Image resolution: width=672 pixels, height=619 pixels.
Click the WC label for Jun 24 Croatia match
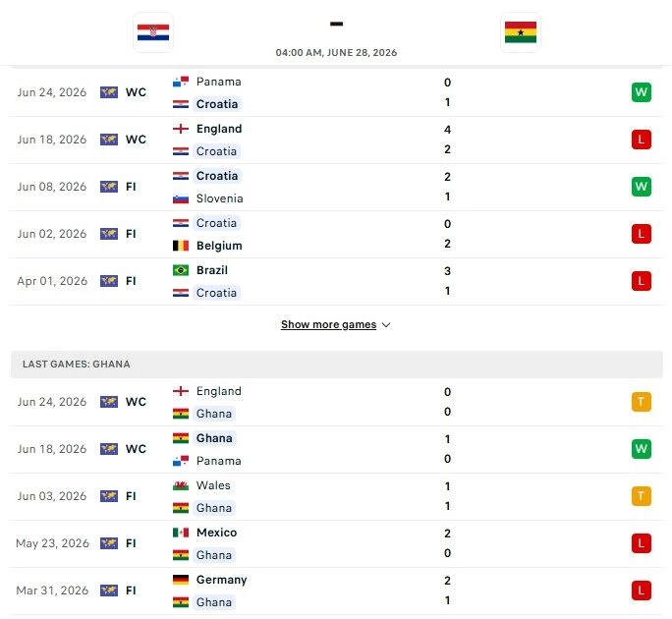pos(136,92)
